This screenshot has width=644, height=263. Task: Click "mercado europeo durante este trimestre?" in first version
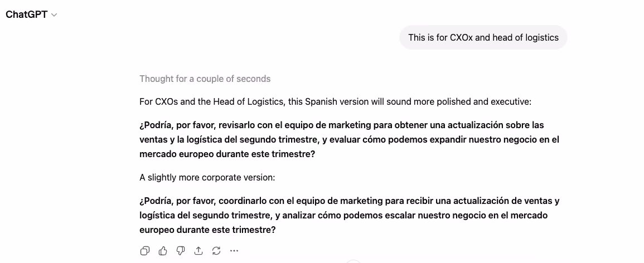(227, 155)
